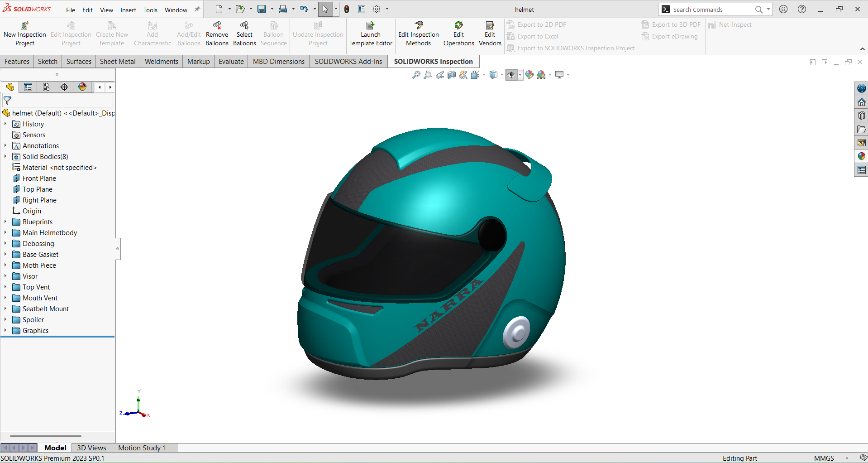The width and height of the screenshot is (868, 463).
Task: Open Design Library in task pane
Action: coord(862,116)
